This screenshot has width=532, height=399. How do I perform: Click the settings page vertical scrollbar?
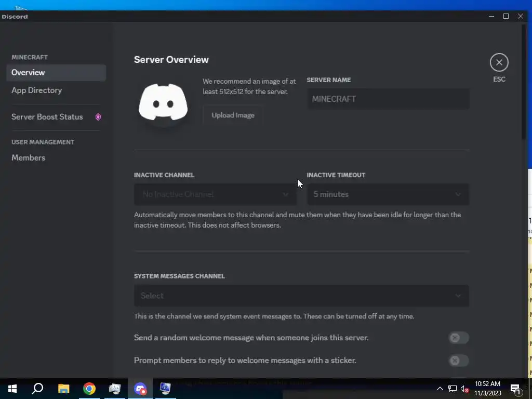click(524, 82)
